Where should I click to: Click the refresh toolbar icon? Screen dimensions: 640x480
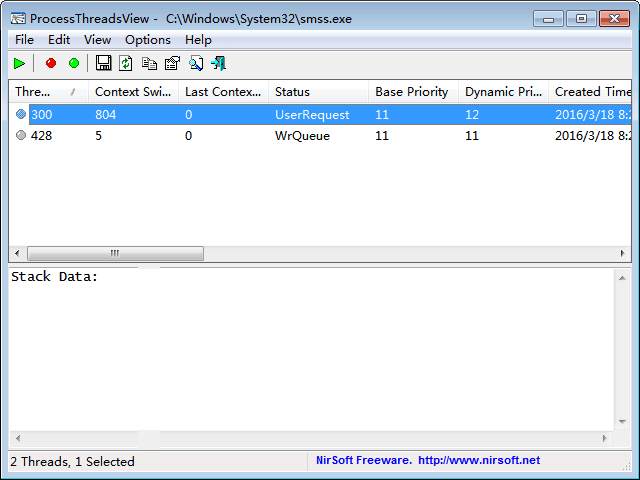click(126, 63)
